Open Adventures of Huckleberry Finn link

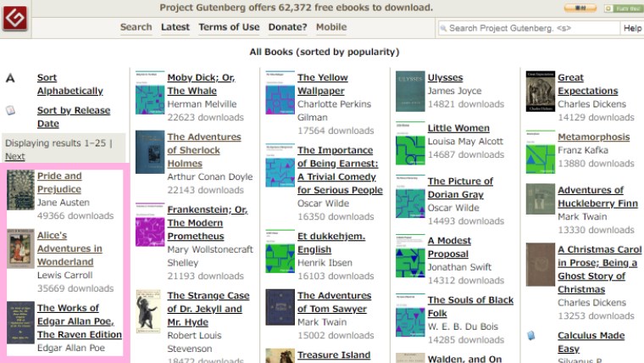click(597, 197)
